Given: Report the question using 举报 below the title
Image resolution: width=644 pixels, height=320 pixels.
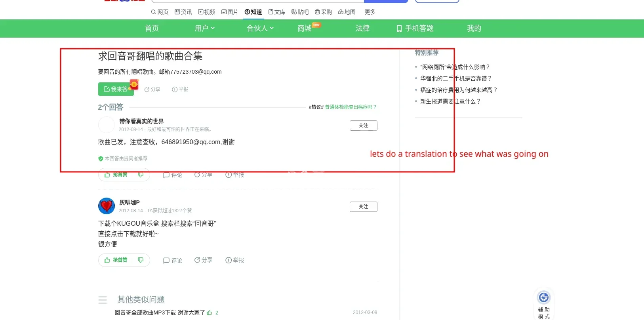Looking at the screenshot, I should (180, 90).
